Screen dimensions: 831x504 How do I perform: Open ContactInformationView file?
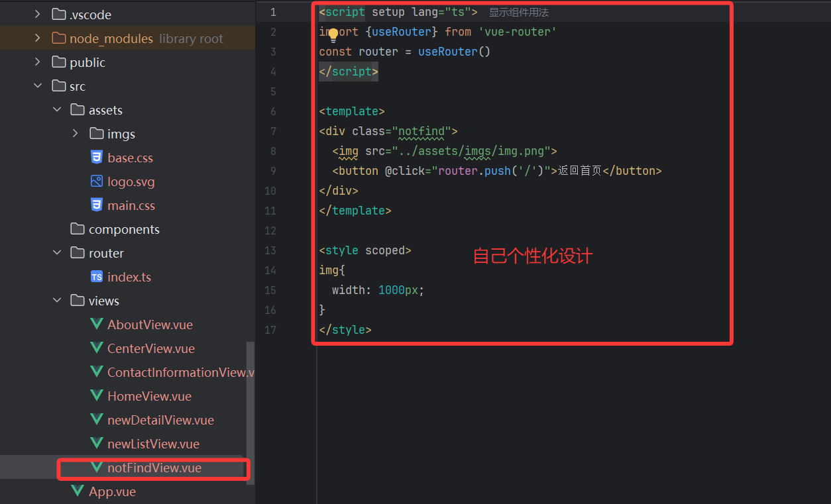coord(181,372)
